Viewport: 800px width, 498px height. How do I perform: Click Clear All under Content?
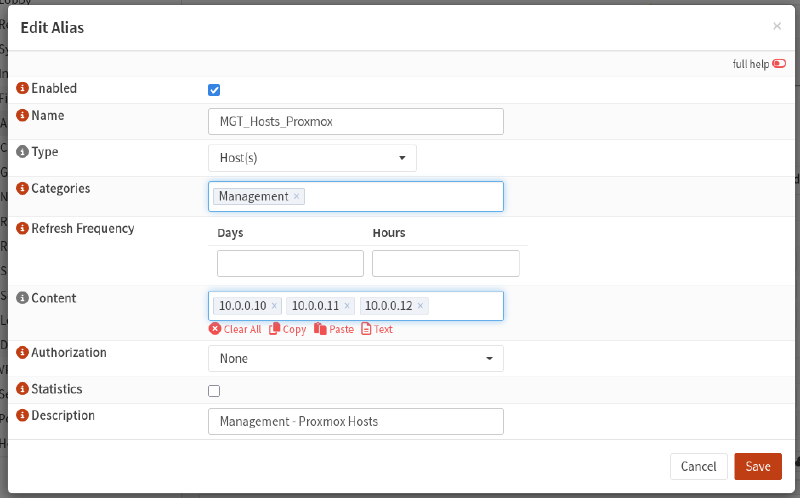(235, 329)
